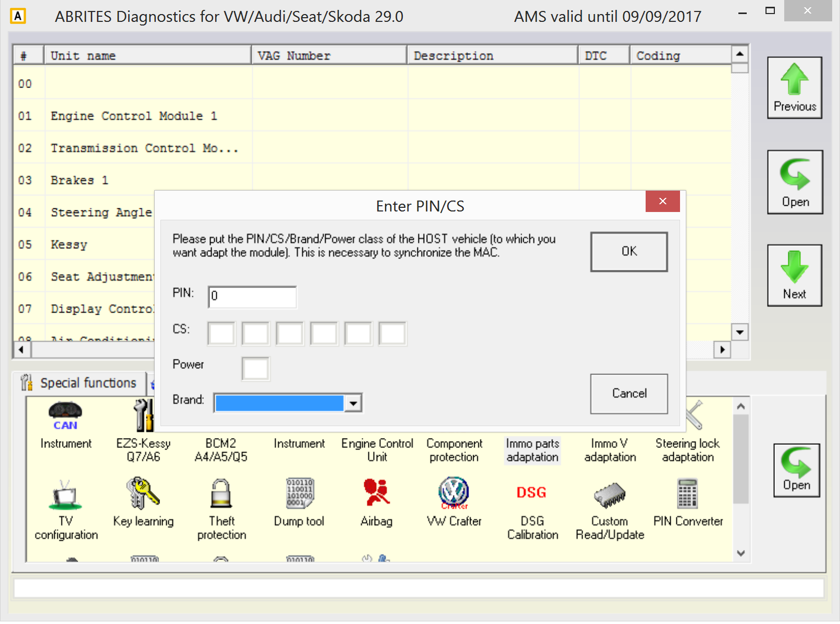Image resolution: width=840 pixels, height=624 pixels.
Task: Confirm the PIN/CS dialog with OK
Action: point(629,252)
